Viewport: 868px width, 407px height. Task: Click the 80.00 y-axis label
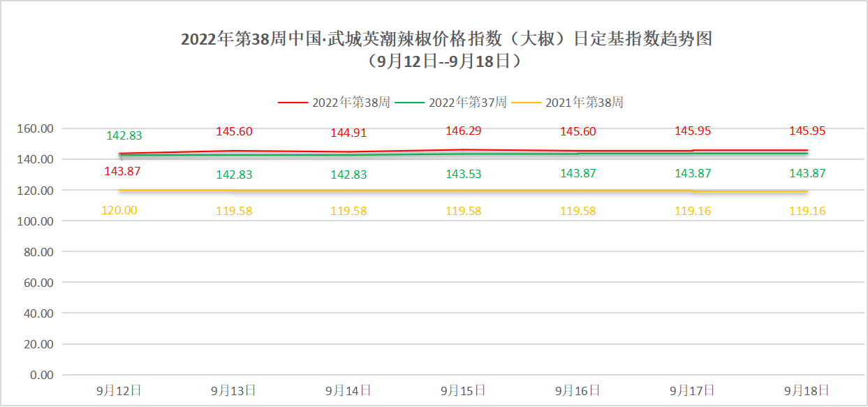[x=38, y=252]
